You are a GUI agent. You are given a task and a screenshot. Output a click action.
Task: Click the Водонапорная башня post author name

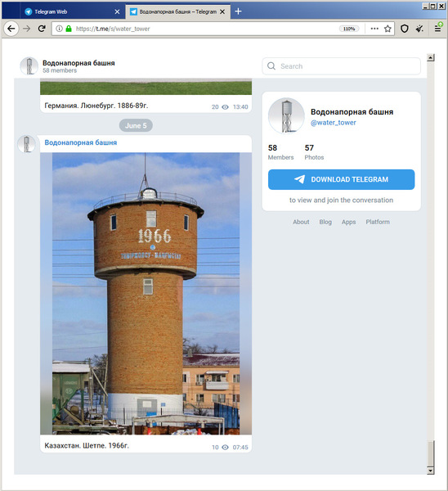[x=81, y=142]
